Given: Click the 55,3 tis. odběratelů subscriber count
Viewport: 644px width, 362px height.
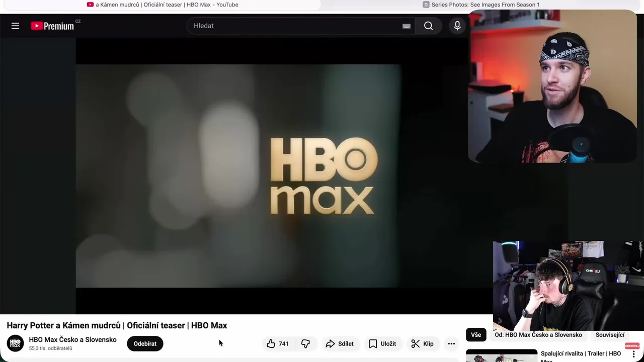Looking at the screenshot, I should point(50,348).
